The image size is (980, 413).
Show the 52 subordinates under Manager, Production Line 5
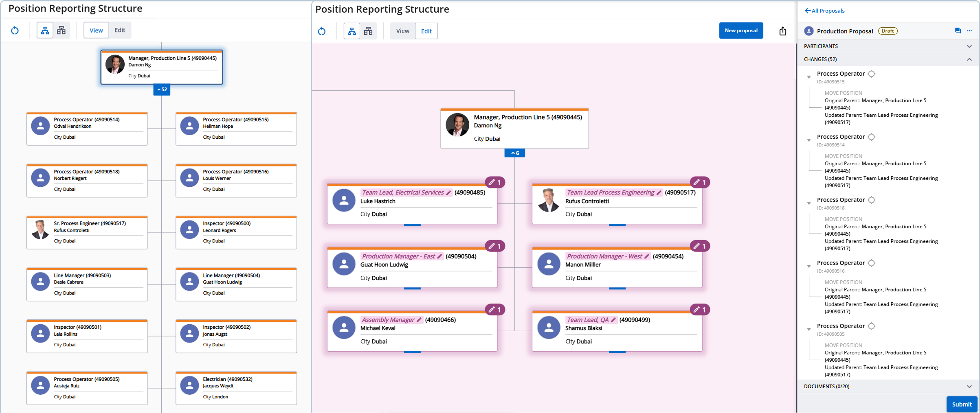pyautogui.click(x=162, y=90)
